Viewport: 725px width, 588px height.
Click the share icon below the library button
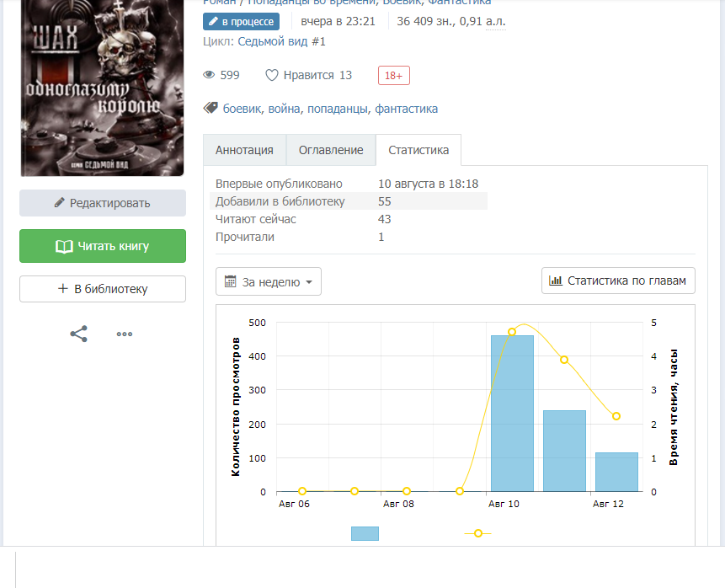click(78, 334)
